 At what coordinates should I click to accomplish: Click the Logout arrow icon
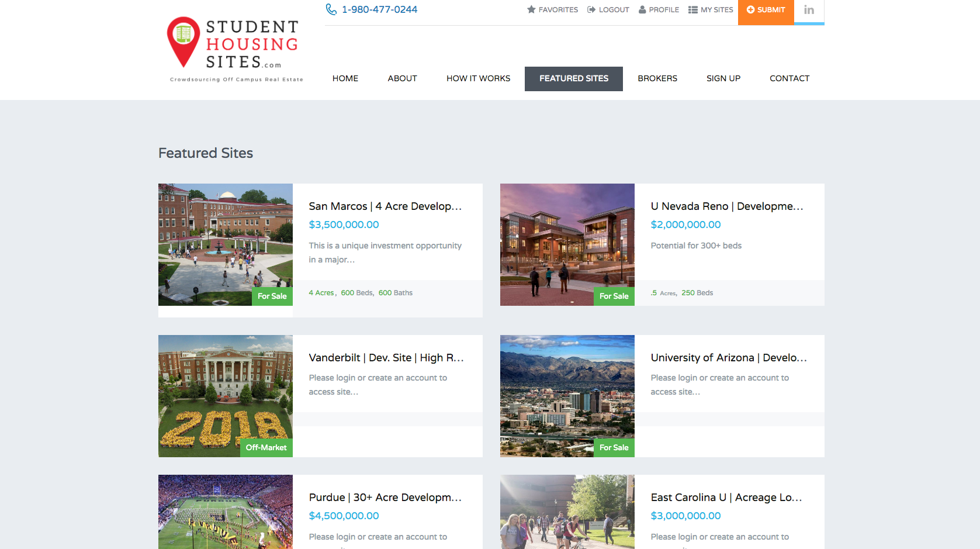pos(591,9)
